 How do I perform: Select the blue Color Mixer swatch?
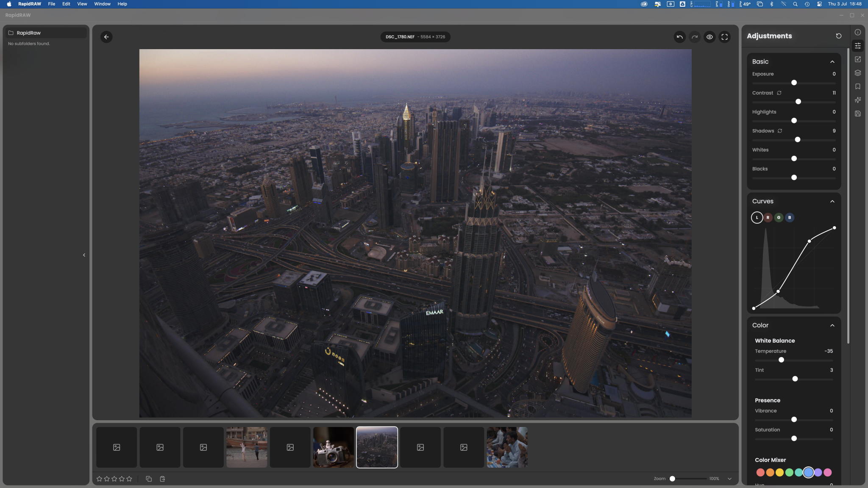[808, 472]
